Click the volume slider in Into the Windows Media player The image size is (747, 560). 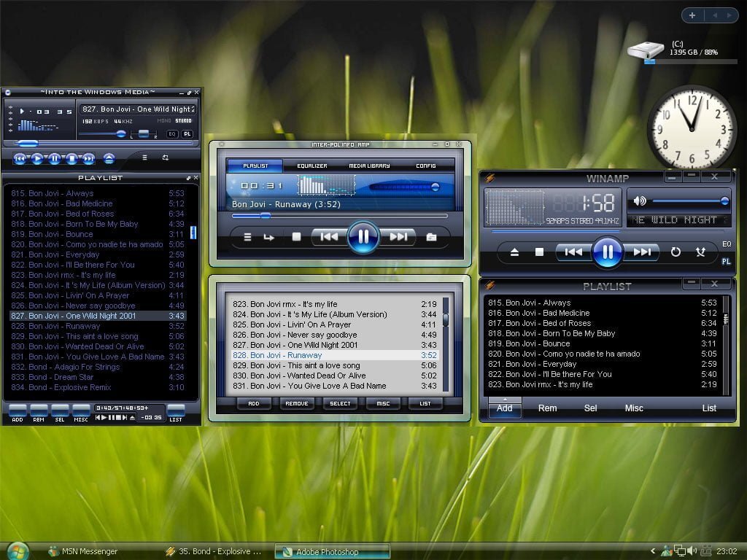[102, 134]
